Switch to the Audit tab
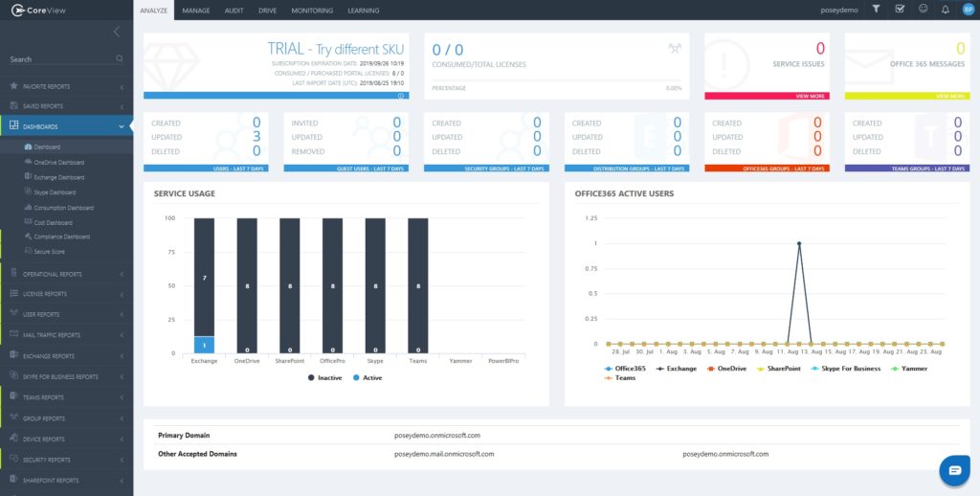980x496 pixels. click(x=234, y=10)
